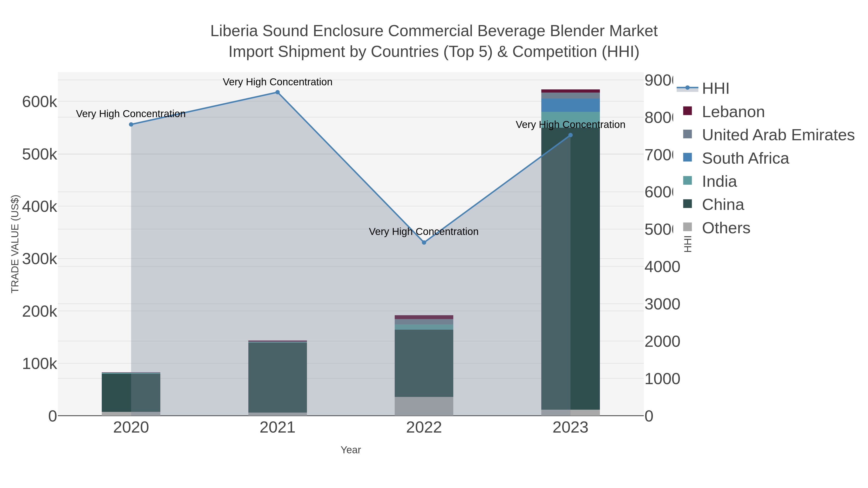Toggle the China legend entry

coord(713,204)
